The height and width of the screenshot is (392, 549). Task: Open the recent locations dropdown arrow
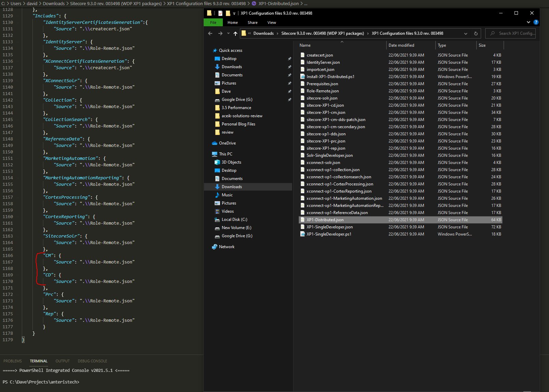point(228,33)
